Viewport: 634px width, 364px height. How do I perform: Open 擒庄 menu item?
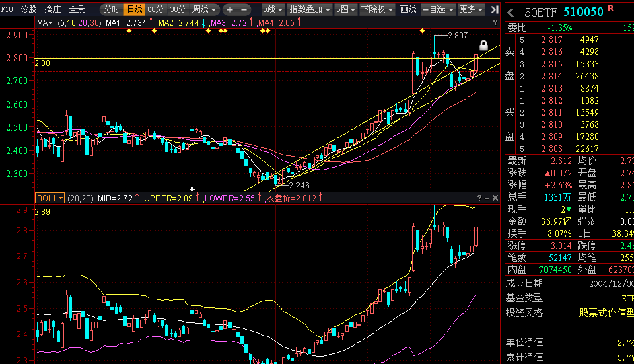click(52, 9)
